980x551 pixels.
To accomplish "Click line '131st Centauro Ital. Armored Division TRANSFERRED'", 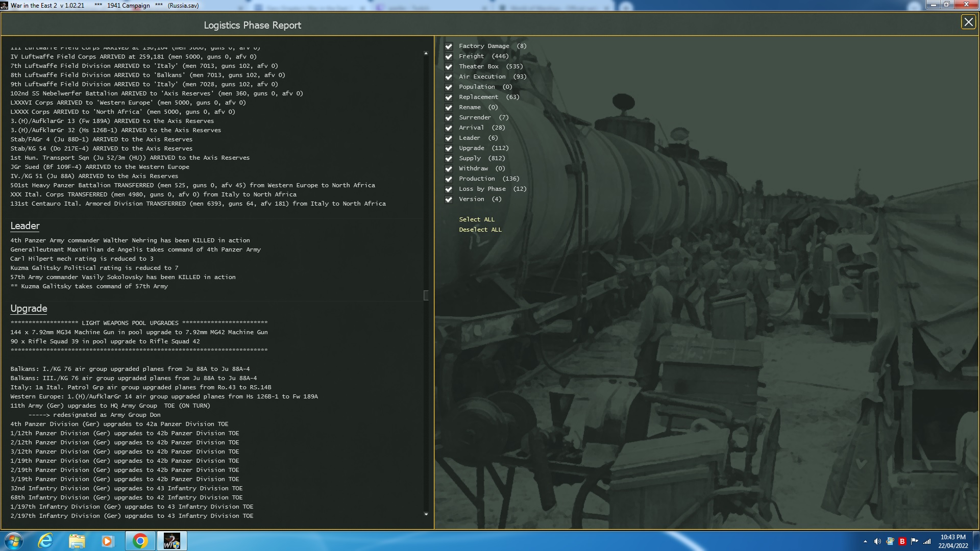I will 198,204.
